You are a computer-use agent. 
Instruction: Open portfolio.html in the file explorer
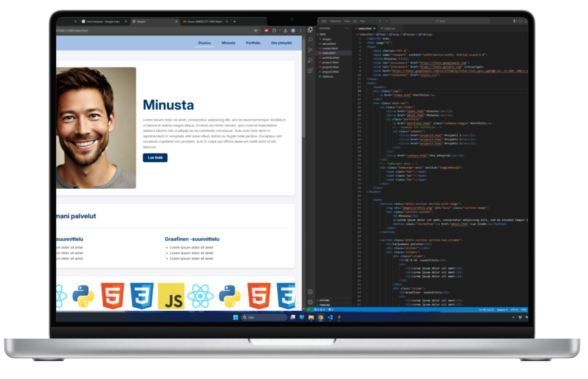(331, 58)
